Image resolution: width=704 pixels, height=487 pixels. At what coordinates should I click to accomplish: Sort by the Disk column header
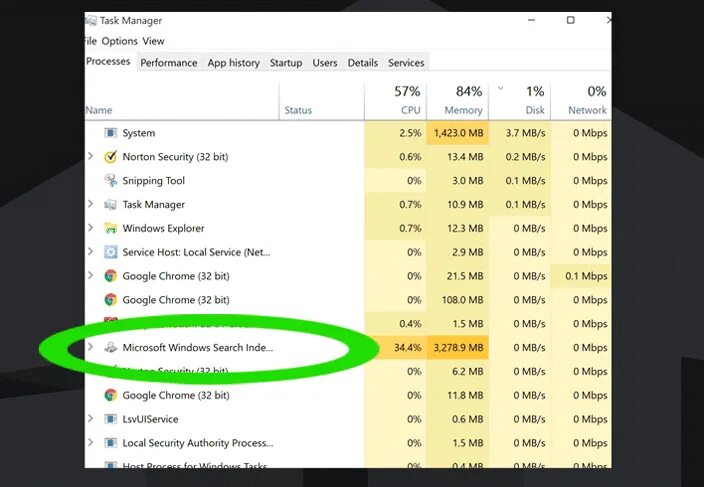pos(519,101)
